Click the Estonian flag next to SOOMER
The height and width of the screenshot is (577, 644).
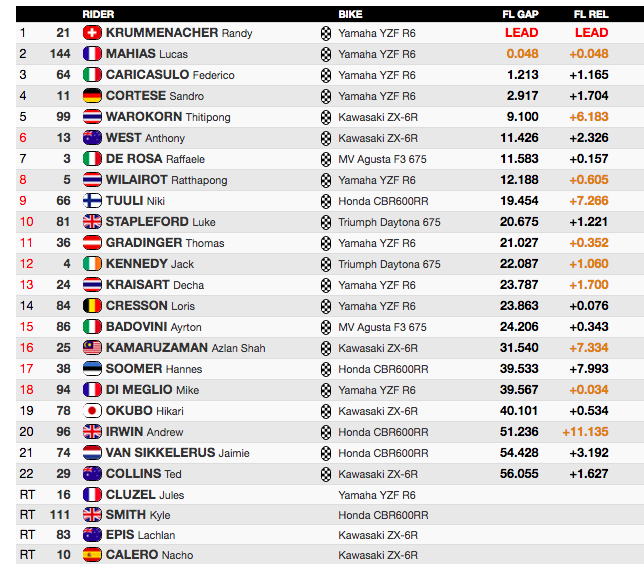click(x=92, y=369)
